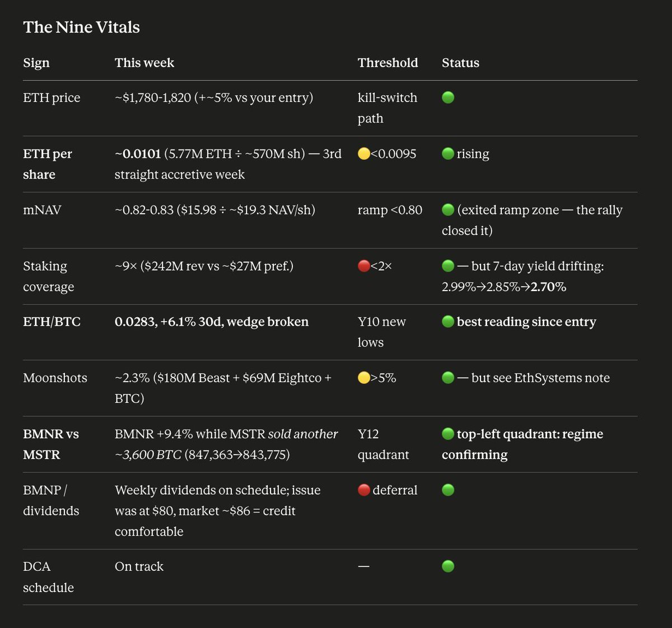Click the green dot beside 'best reading since entry'
The image size is (672, 628).
point(448,321)
